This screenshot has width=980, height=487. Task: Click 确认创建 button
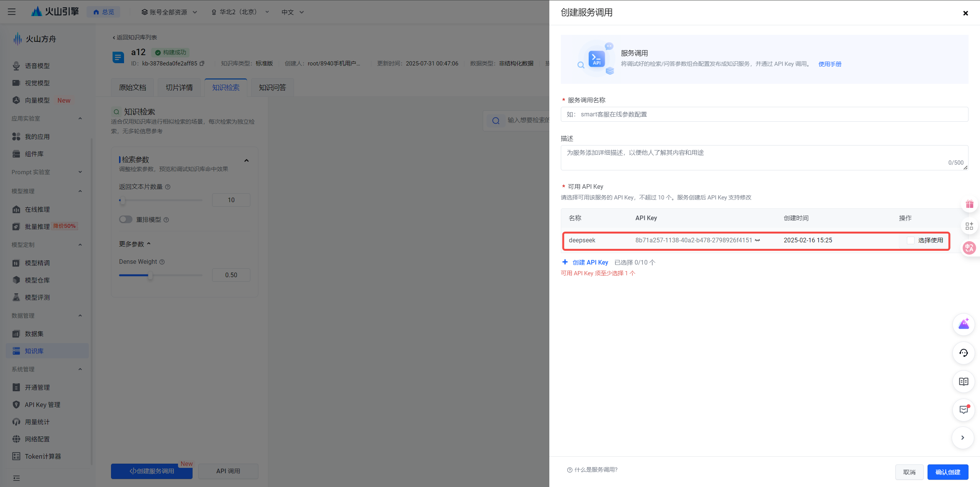pos(948,472)
